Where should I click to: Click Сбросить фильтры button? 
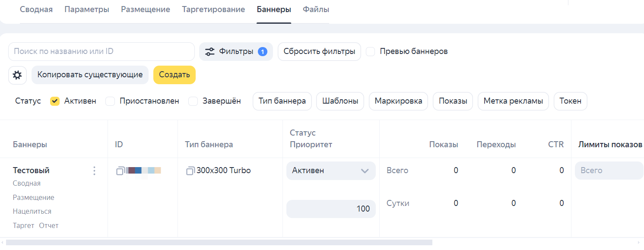click(319, 52)
